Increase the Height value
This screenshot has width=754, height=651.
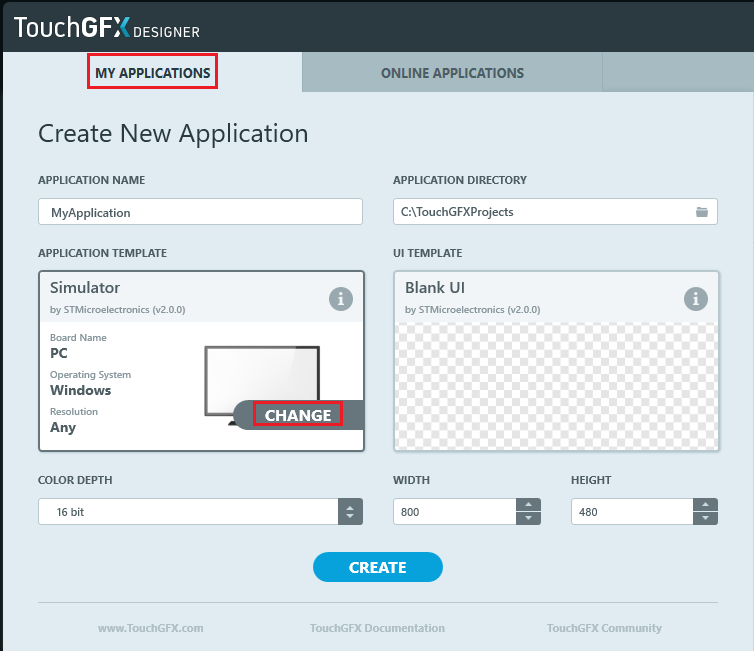click(x=705, y=504)
